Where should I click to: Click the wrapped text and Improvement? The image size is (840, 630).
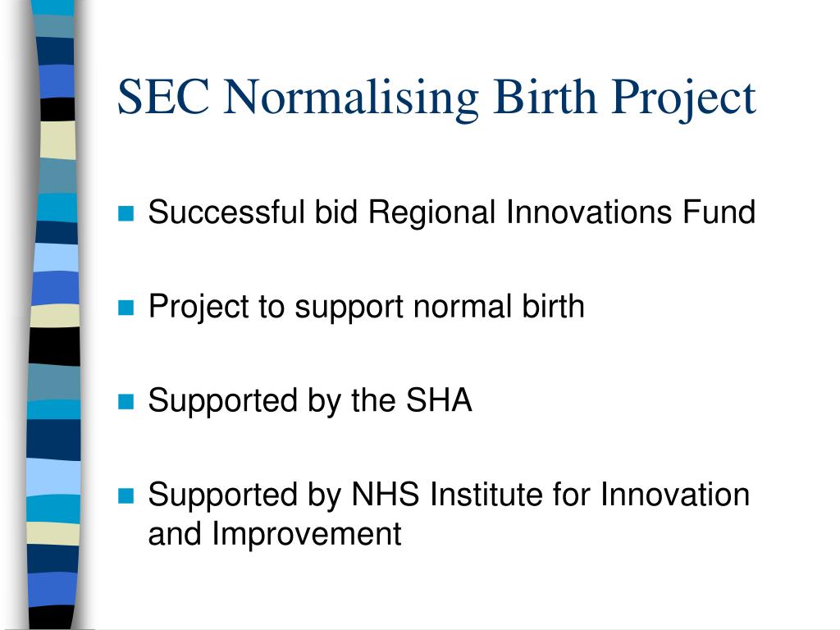tap(275, 534)
